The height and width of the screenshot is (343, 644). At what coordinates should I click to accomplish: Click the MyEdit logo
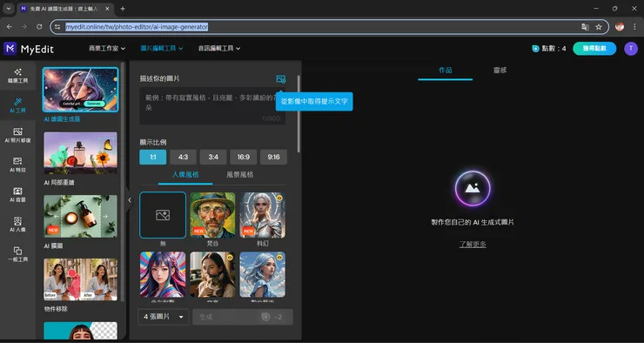(x=29, y=49)
